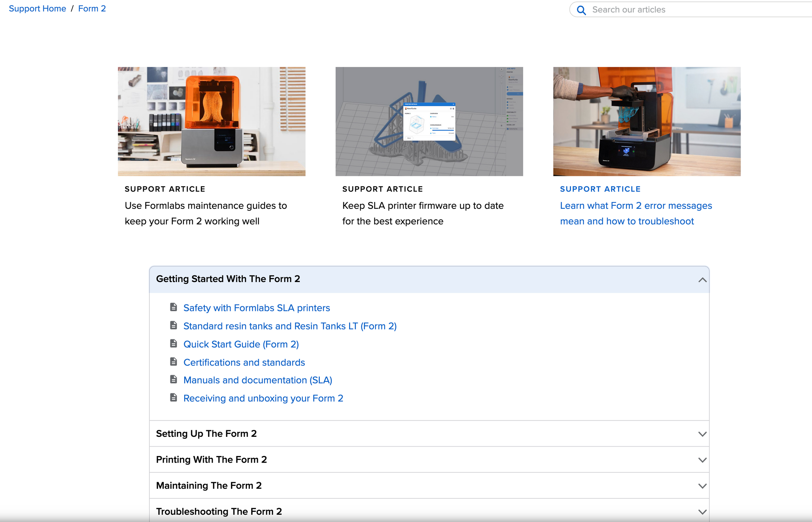Expand Maintaining The Form 2 chevron
The width and height of the screenshot is (812, 522).
point(702,486)
